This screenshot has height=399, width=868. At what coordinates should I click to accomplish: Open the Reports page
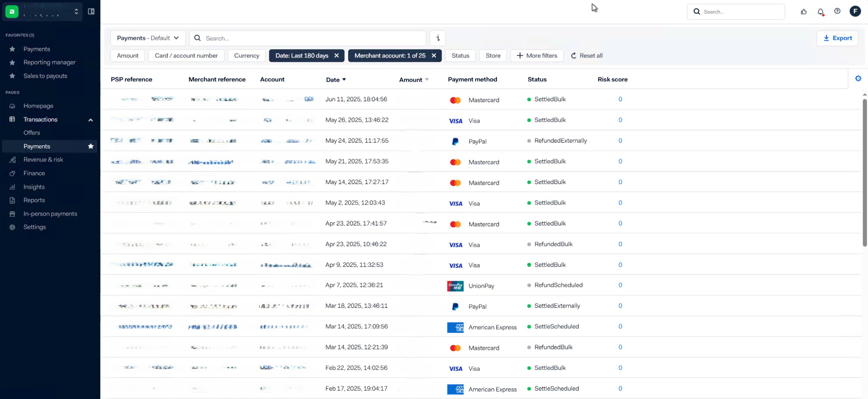coord(34,200)
